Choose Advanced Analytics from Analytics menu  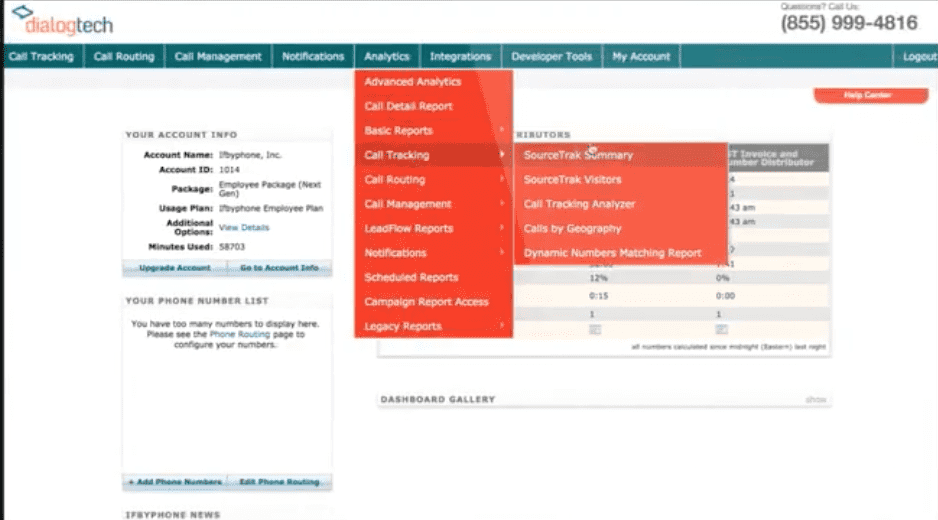pos(412,82)
